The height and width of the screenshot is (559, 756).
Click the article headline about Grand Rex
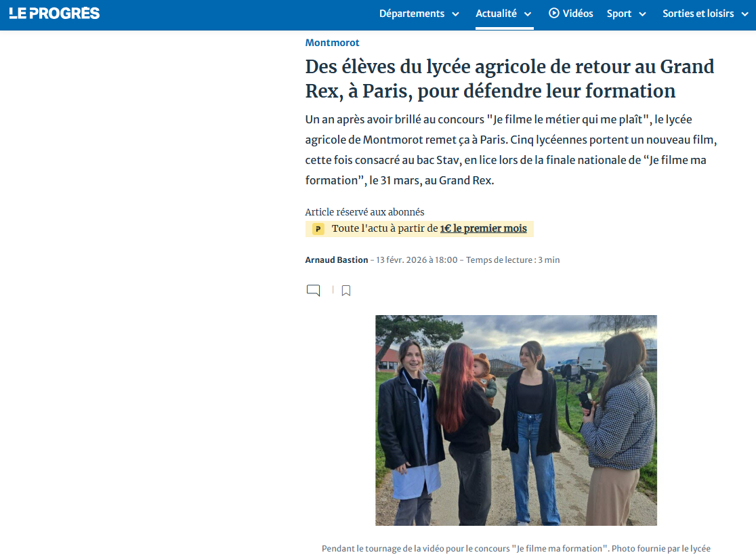[509, 79]
